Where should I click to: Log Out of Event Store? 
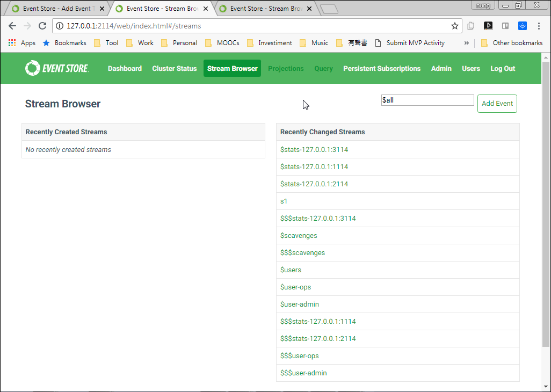[503, 68]
